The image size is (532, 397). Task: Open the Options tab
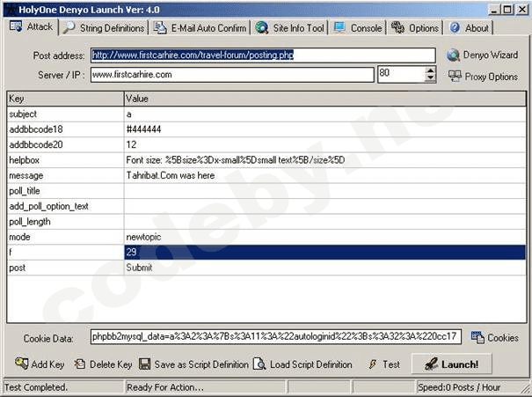(415, 28)
